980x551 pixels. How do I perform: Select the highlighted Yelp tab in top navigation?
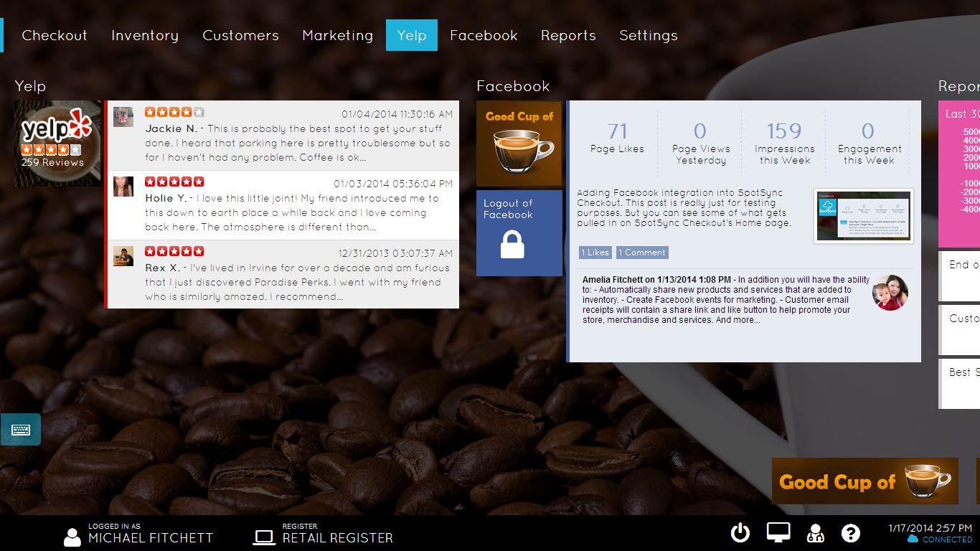pyautogui.click(x=412, y=35)
